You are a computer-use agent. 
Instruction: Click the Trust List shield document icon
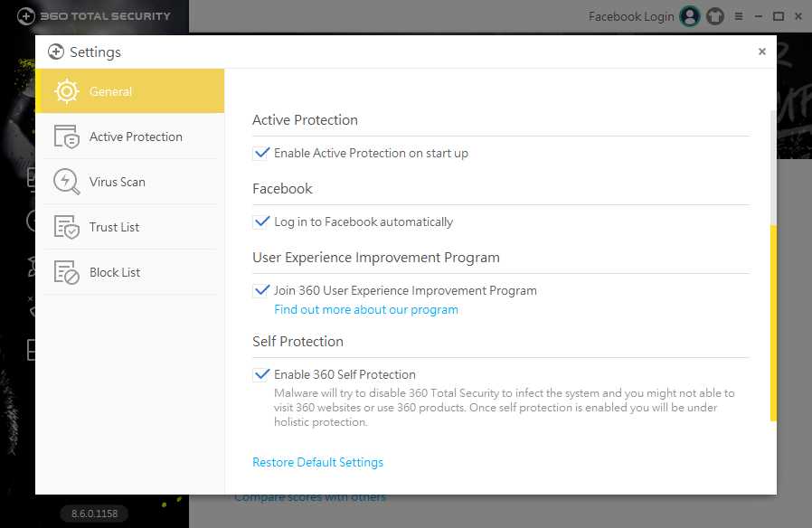tap(67, 227)
